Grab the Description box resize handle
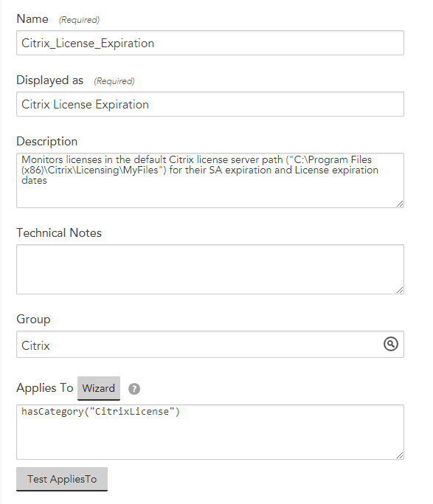Image resolution: width=433 pixels, height=504 pixels. point(400,204)
